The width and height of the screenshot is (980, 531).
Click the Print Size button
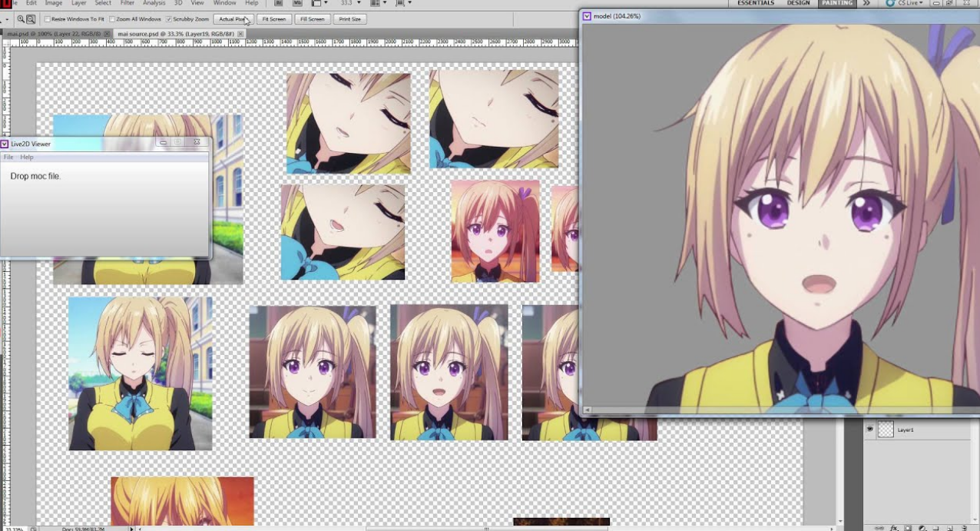(x=349, y=19)
